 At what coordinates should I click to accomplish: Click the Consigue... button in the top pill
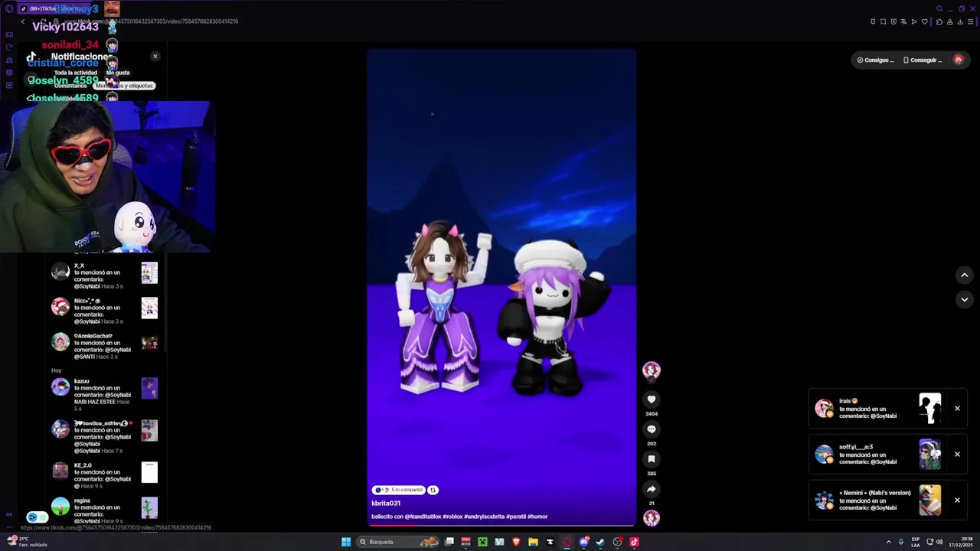(875, 60)
